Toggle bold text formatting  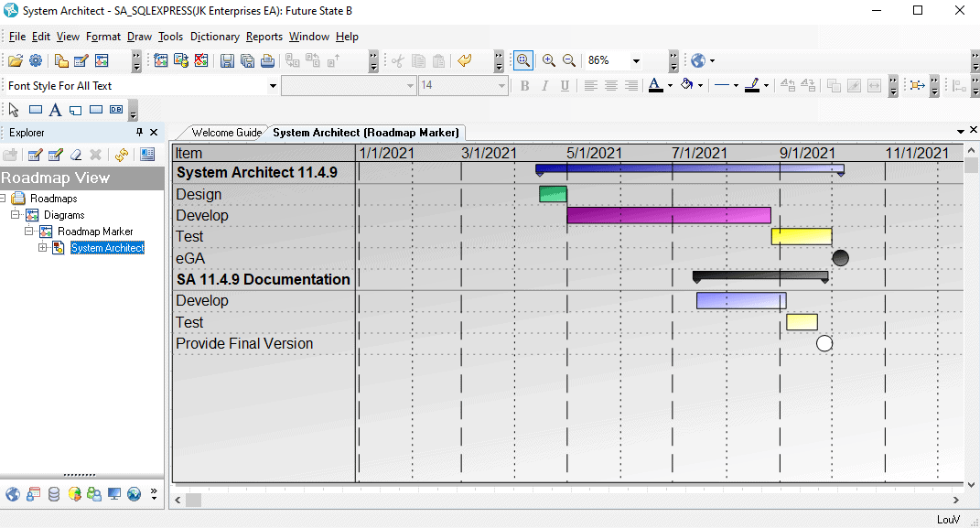pyautogui.click(x=524, y=85)
